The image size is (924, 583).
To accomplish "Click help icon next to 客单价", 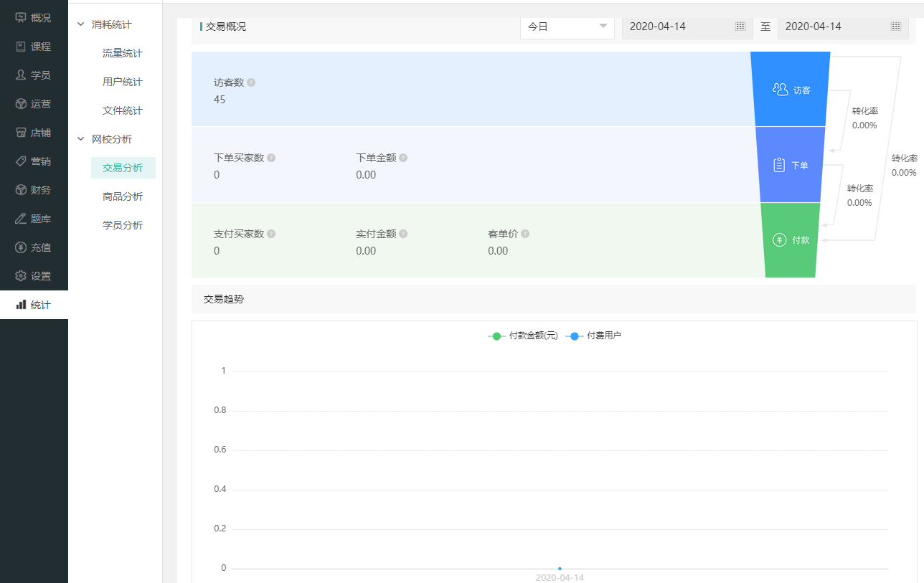I will (x=525, y=234).
